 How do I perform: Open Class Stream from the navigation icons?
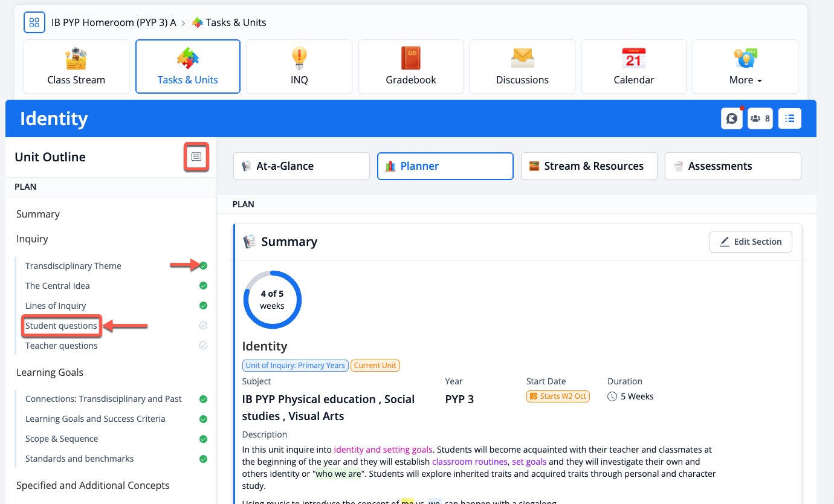point(76,66)
